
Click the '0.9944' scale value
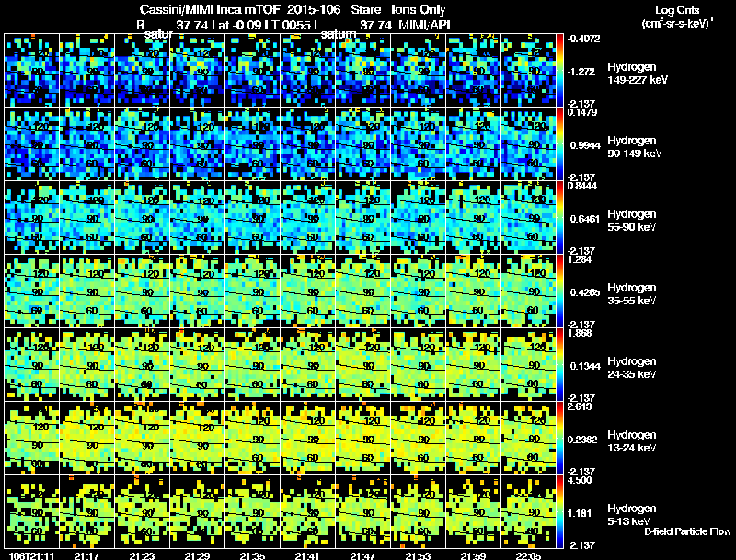pos(585,145)
